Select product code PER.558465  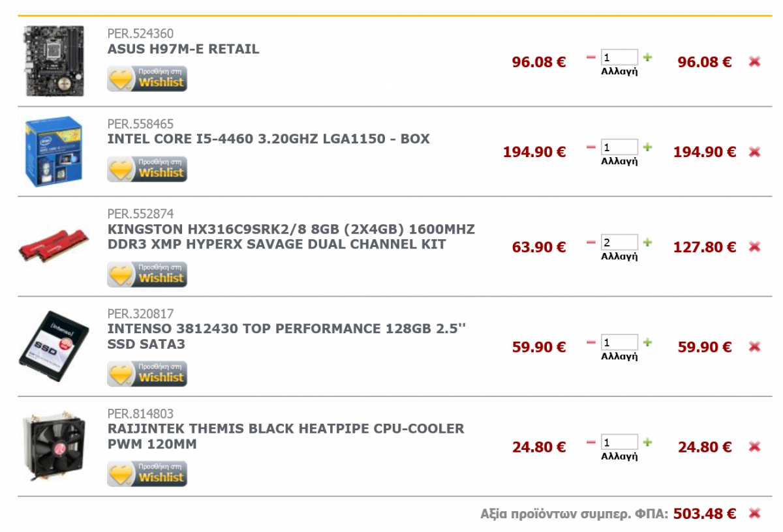140,124
